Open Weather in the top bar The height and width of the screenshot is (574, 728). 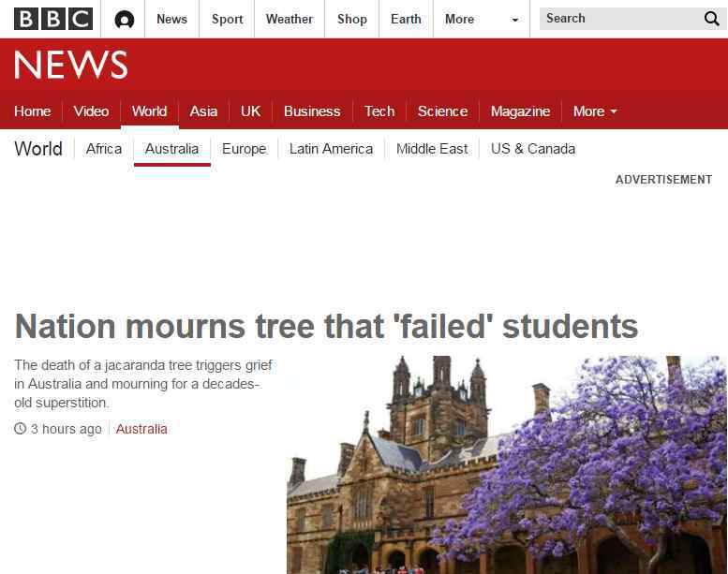(x=290, y=19)
